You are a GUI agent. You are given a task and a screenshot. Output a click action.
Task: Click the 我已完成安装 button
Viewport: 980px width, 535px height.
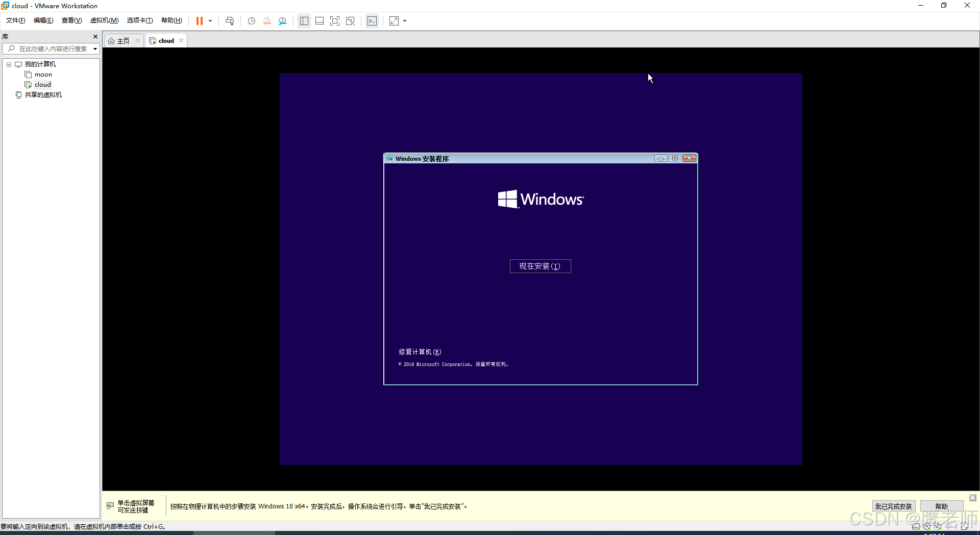coord(893,506)
